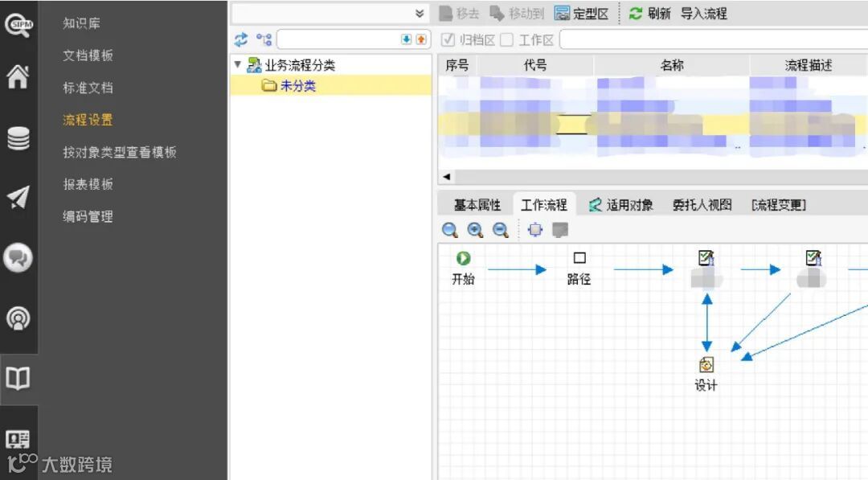Screen dimensions: 868x480
Task: Toggle the 归档区 checkbox
Action: (x=448, y=40)
